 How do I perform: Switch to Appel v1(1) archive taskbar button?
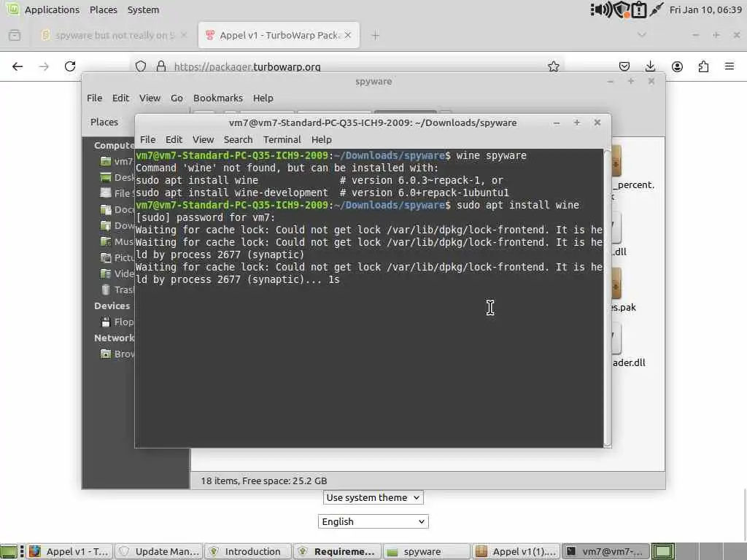pyautogui.click(x=516, y=551)
